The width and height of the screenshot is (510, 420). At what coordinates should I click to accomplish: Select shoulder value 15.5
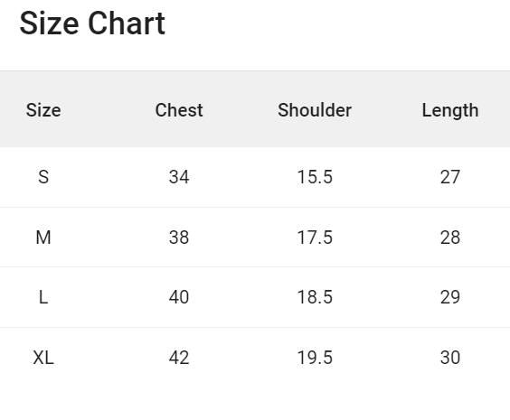pyautogui.click(x=315, y=177)
